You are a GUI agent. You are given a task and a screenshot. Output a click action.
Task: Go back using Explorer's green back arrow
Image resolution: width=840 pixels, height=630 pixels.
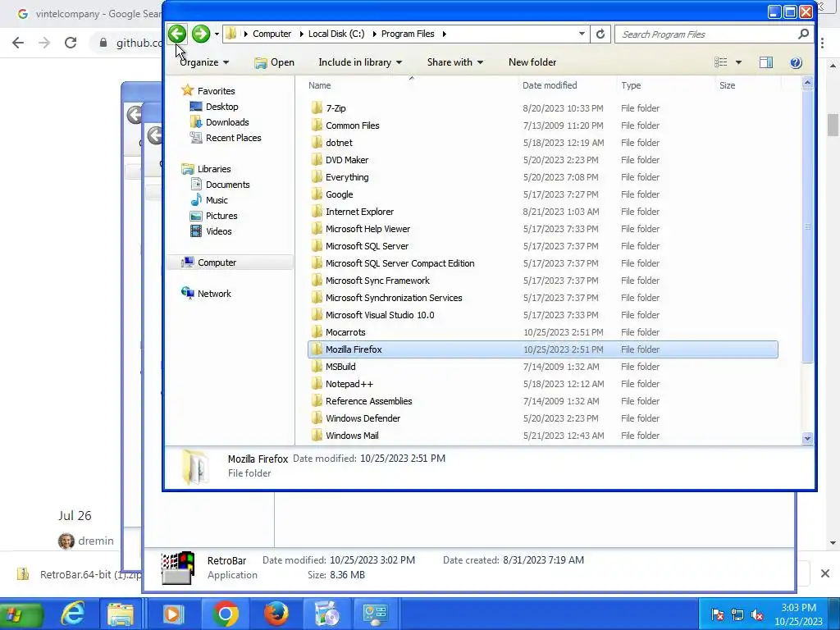pos(177,34)
